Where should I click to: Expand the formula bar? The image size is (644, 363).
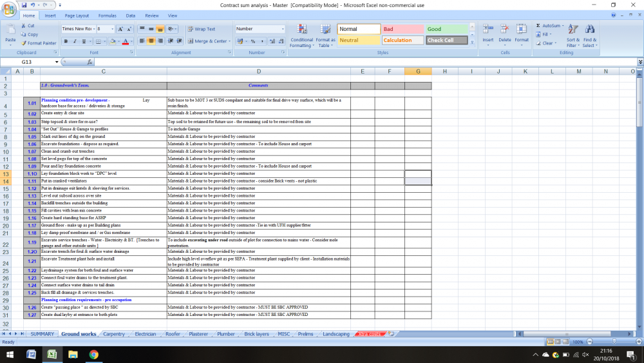640,62
